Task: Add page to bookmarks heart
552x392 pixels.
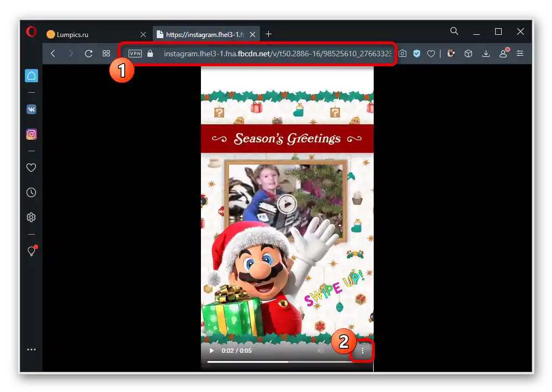Action: (x=431, y=54)
